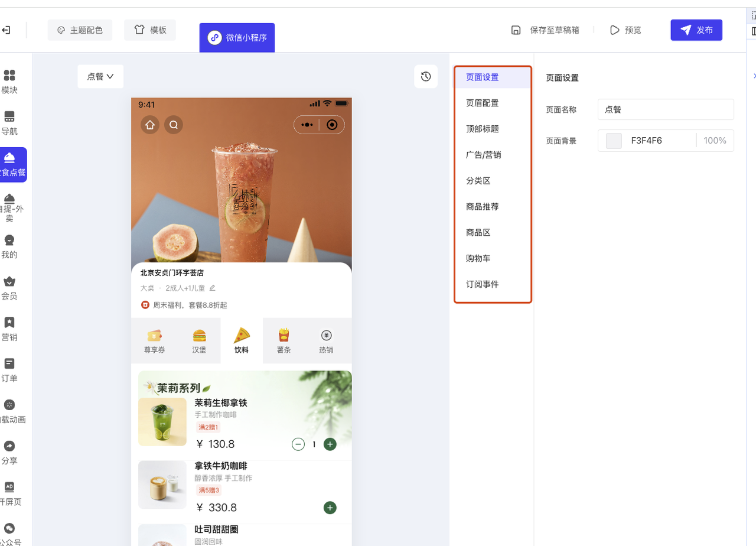
Task: Select the 微信小程序 tab
Action: click(x=237, y=38)
